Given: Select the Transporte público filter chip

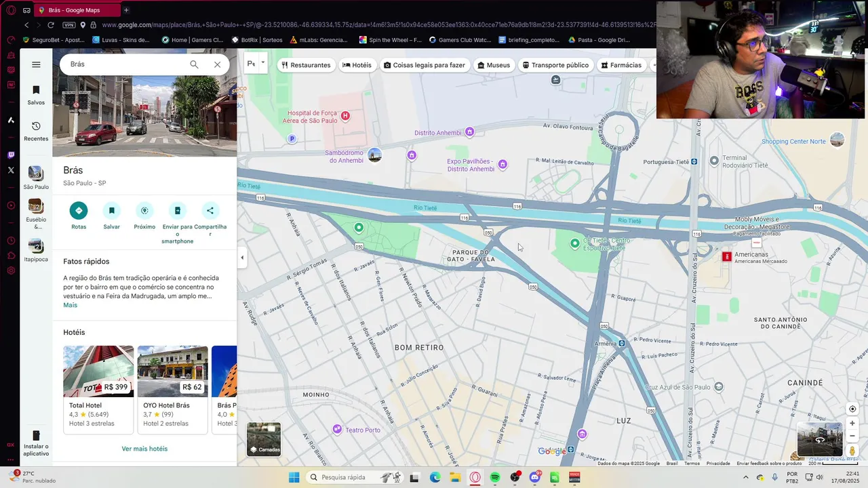Looking at the screenshot, I should pos(555,65).
